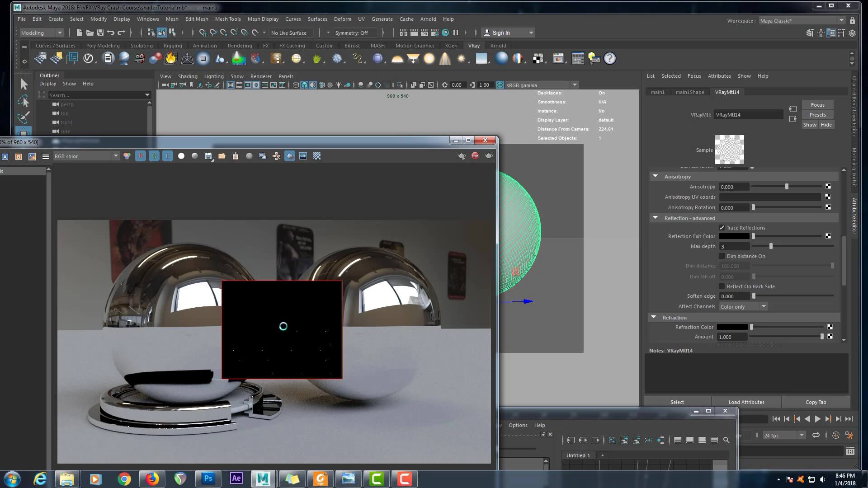Uncheck the Trace Reflections checkbox
The image size is (868, 488).
(x=722, y=228)
